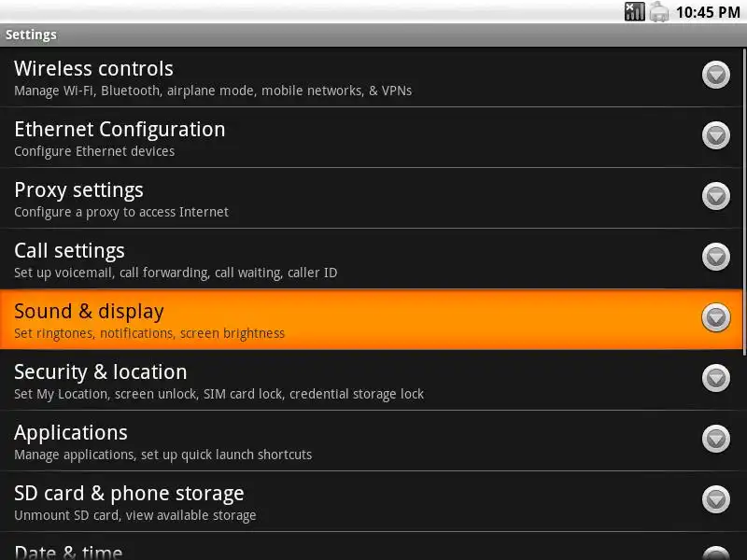
Task: Go to Security & location title
Action: click(100, 372)
